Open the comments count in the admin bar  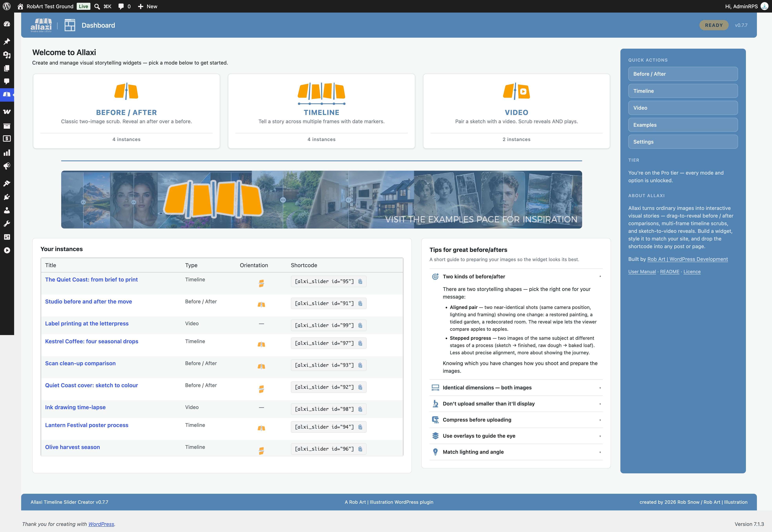125,6
